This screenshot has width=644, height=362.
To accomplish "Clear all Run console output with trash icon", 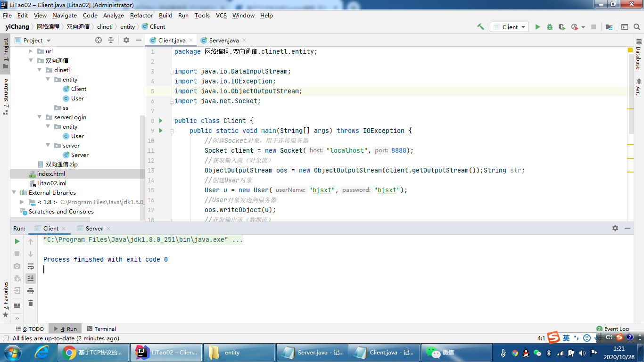I will (x=31, y=303).
